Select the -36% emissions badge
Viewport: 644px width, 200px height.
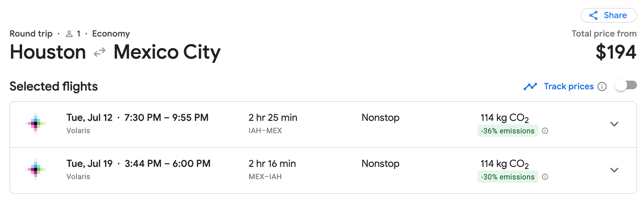coord(507,131)
